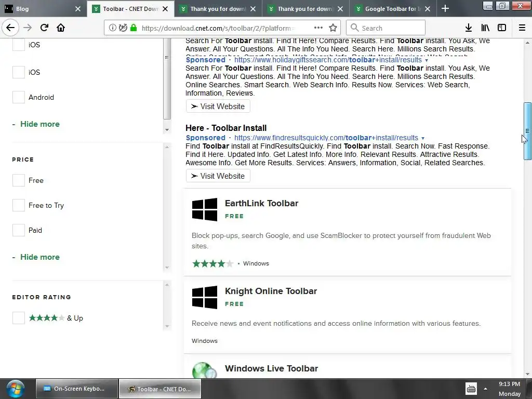The width and height of the screenshot is (532, 399).
Task: Click the Toolbar - CNET taskbar item
Action: pos(160,389)
